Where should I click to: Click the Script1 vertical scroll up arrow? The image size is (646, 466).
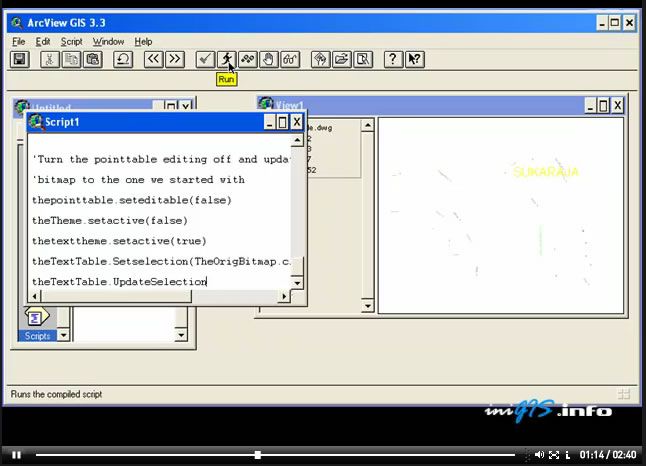(297, 141)
